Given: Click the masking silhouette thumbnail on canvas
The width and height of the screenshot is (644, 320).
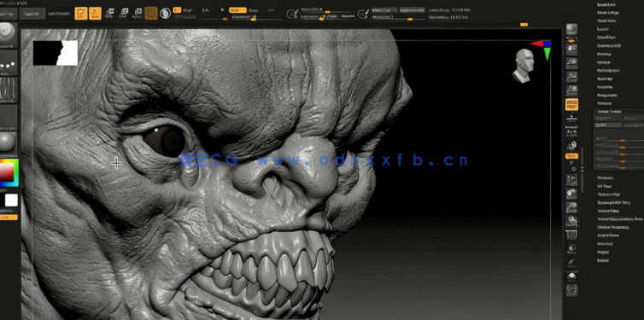Looking at the screenshot, I should 56,53.
